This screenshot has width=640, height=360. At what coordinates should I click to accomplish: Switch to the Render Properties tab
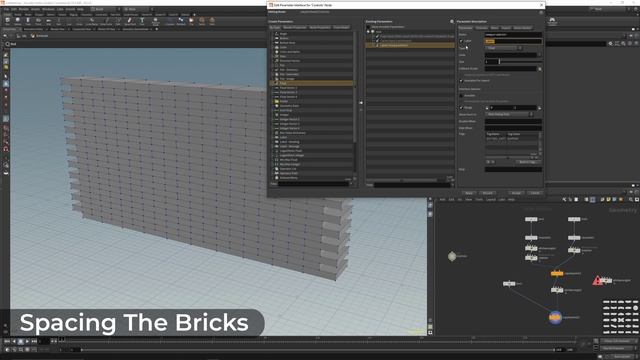[294, 27]
